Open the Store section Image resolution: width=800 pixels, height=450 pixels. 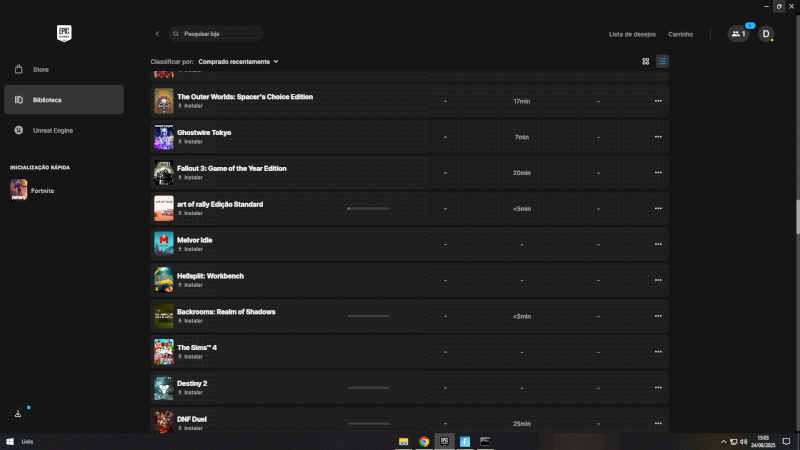[40, 69]
